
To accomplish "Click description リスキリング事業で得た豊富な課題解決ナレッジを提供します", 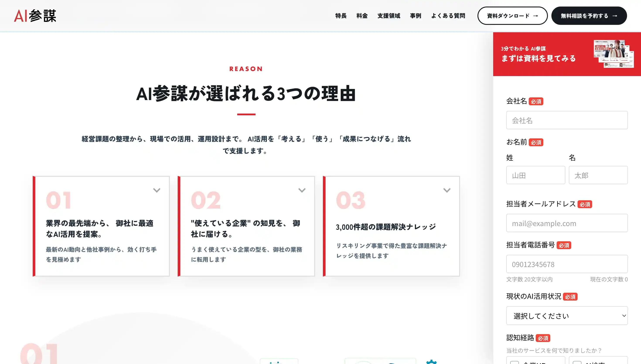I will point(391,251).
